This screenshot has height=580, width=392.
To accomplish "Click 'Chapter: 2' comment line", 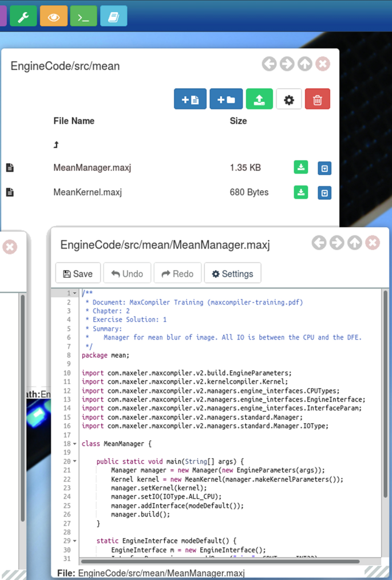I will [108, 311].
